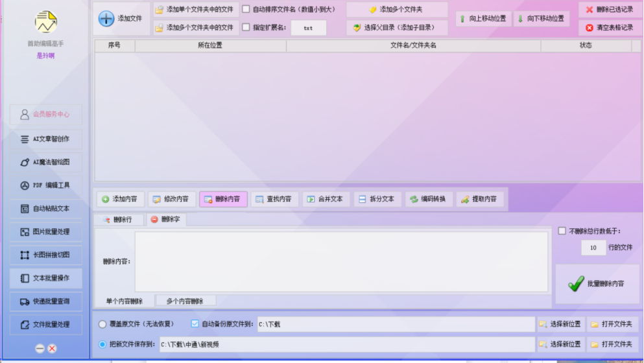Switch to 查找内容 tab

pyautogui.click(x=274, y=199)
